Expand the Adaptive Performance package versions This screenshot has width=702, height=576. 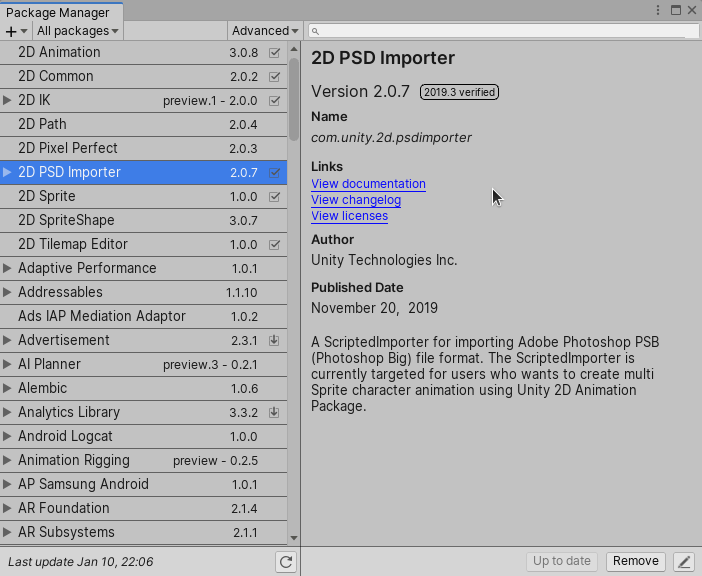click(8, 268)
